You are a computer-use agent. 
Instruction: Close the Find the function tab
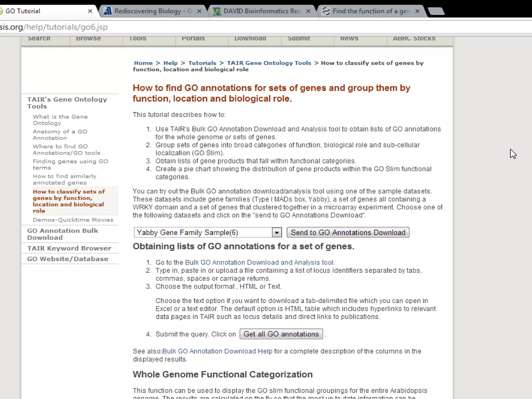[417, 11]
